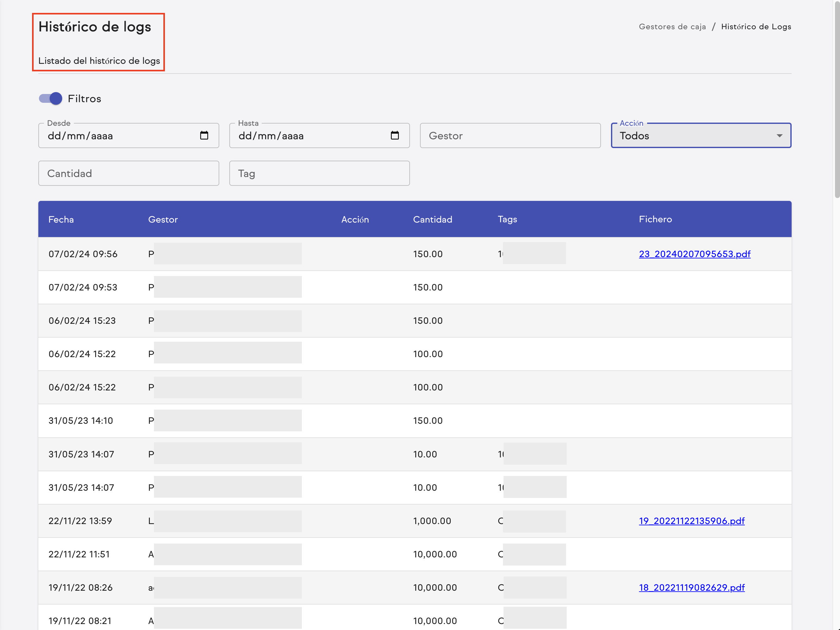This screenshot has width=840, height=630.
Task: Click the Acción dropdown arrow
Action: pos(779,136)
